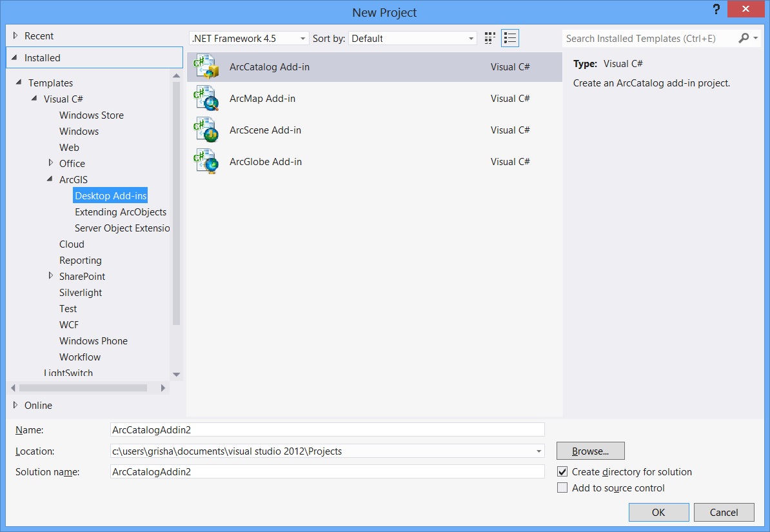Image resolution: width=770 pixels, height=532 pixels.
Task: Expand the SharePoint tree node
Action: click(x=50, y=275)
